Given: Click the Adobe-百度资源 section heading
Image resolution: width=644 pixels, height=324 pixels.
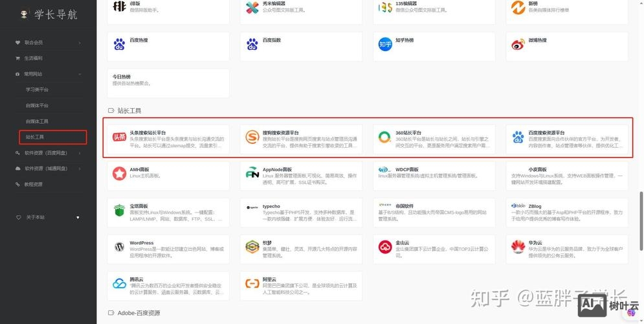Looking at the screenshot, I should click(139, 313).
